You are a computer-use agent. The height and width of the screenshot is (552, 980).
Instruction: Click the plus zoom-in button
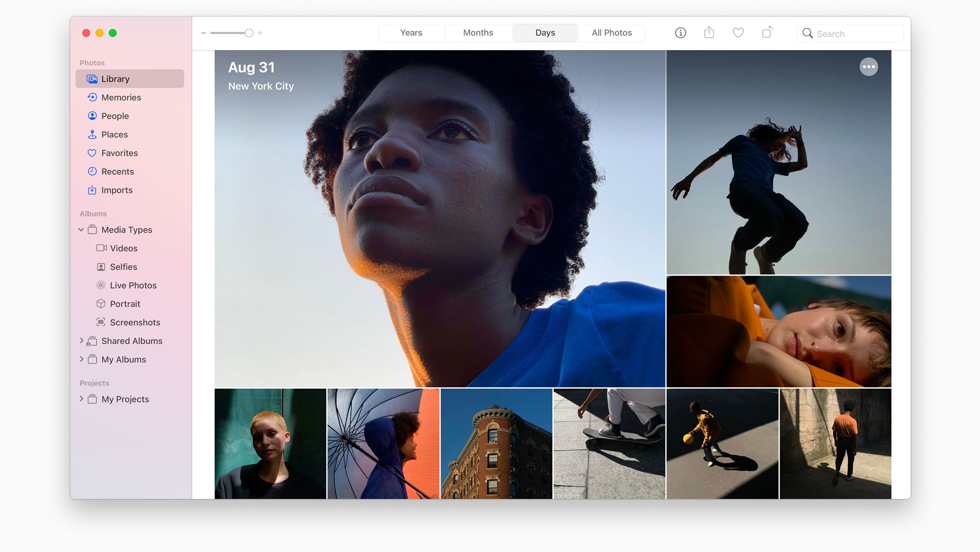click(x=260, y=33)
